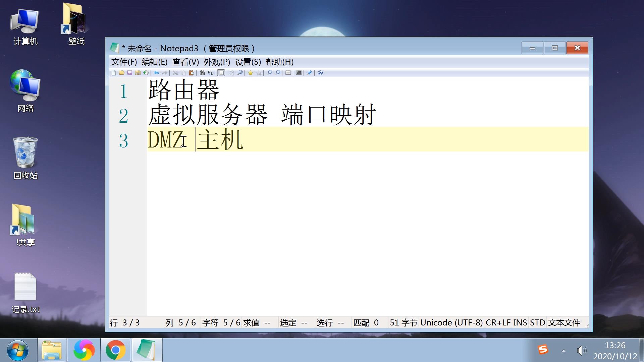Click the zoom in magnifier icon
644x362 pixels.
coord(269,73)
